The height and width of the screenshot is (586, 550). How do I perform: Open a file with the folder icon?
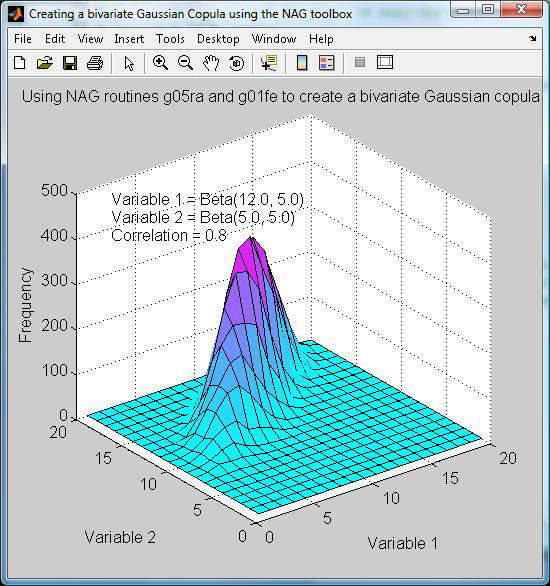45,63
